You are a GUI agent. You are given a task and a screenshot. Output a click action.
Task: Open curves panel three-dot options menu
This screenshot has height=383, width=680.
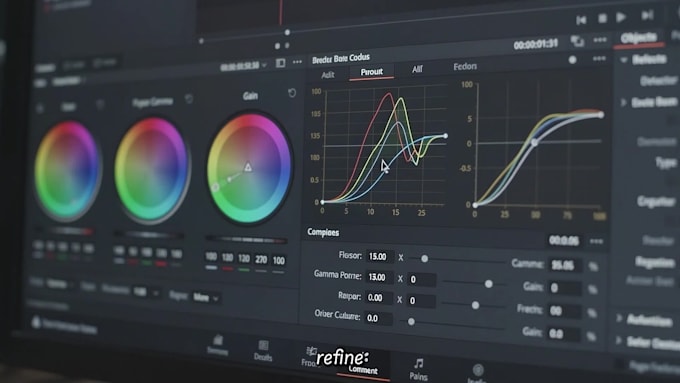(599, 59)
